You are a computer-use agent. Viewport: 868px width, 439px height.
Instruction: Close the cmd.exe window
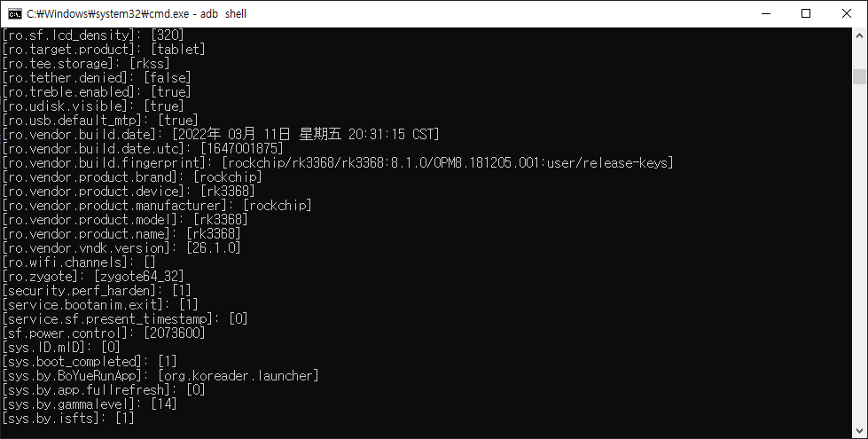[847, 13]
